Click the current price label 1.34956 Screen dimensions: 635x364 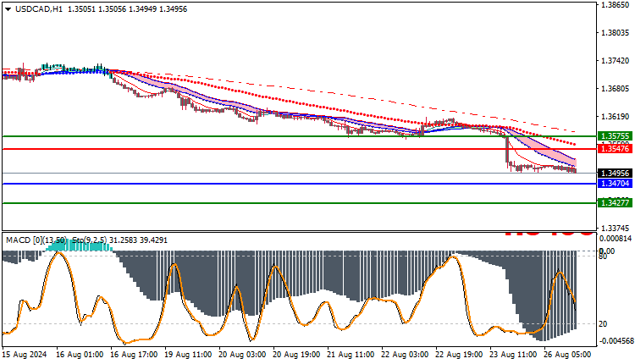tap(616, 174)
